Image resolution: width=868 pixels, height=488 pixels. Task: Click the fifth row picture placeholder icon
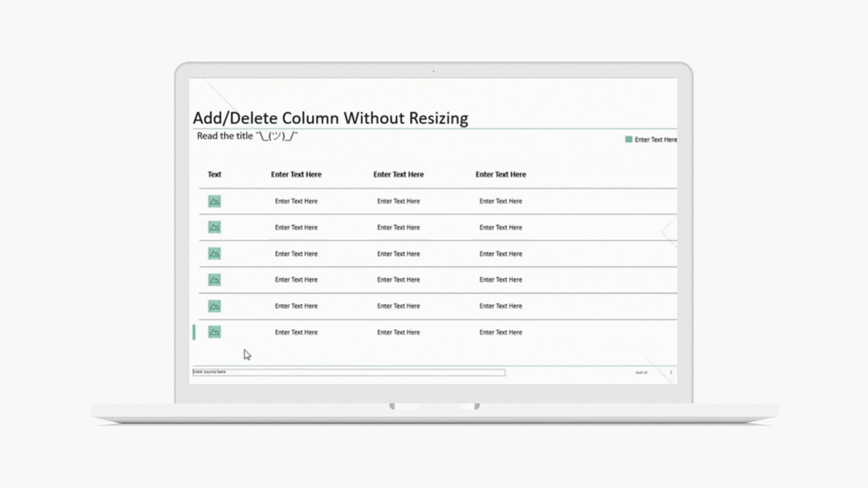(214, 306)
